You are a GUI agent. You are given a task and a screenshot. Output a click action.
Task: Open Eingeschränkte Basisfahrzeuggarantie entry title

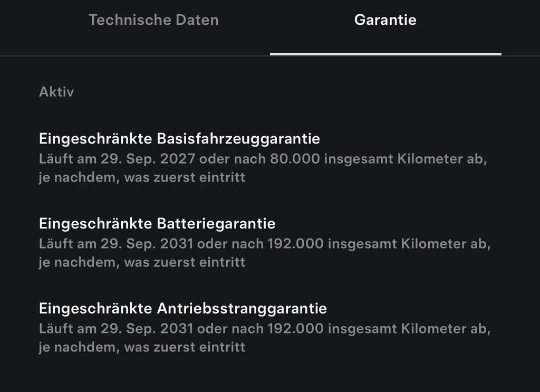[x=179, y=139]
